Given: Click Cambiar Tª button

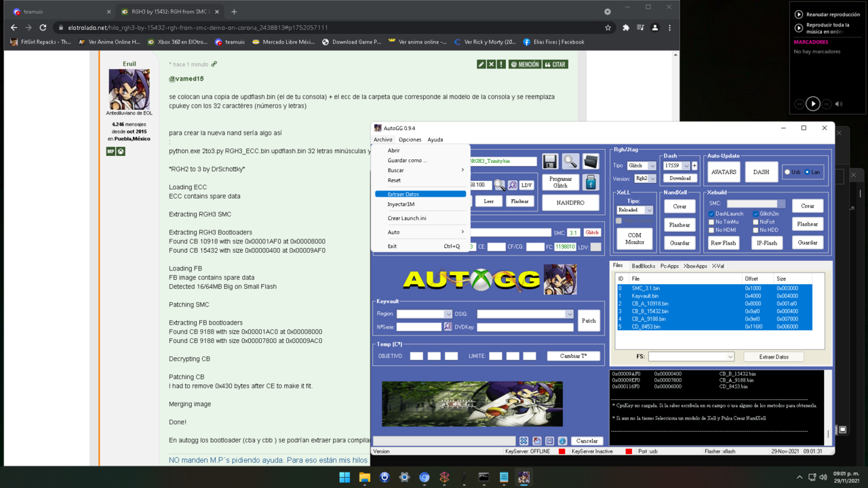Looking at the screenshot, I should 574,356.
